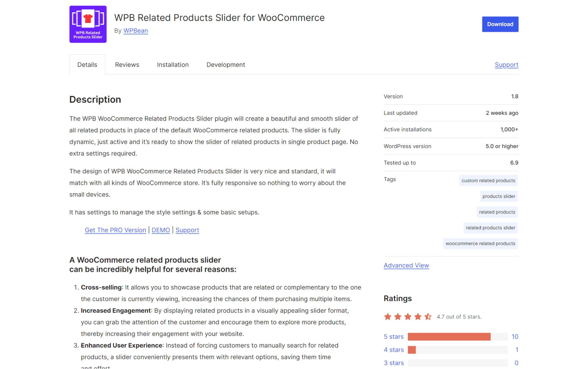This screenshot has height=369, width=588.
Task: Click the first orange rating star
Action: point(388,317)
